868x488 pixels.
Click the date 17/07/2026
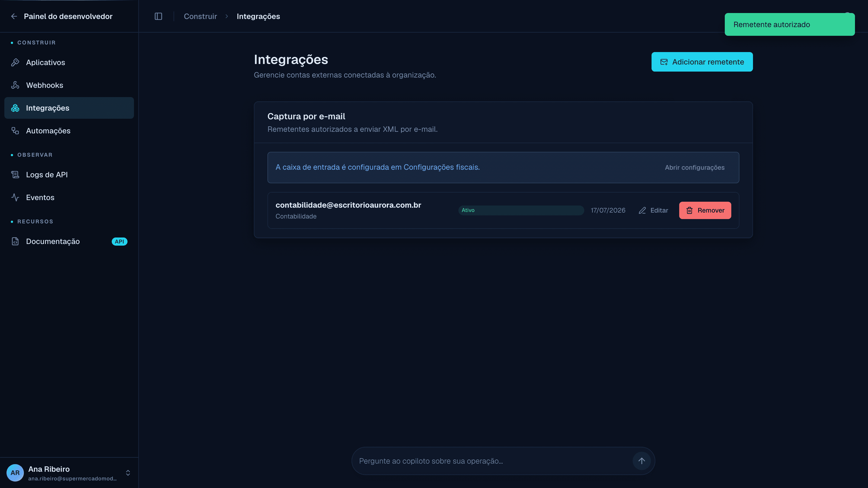tap(608, 210)
